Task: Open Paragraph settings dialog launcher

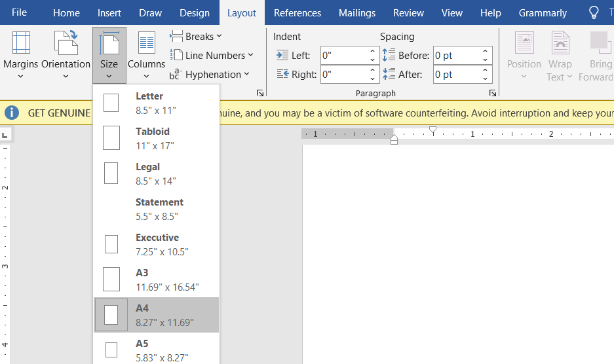Action: pyautogui.click(x=493, y=94)
